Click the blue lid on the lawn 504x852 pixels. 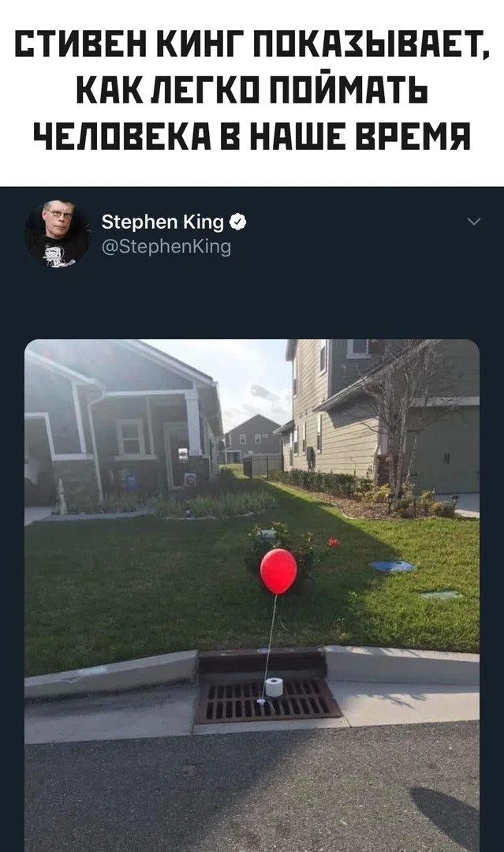click(x=392, y=566)
